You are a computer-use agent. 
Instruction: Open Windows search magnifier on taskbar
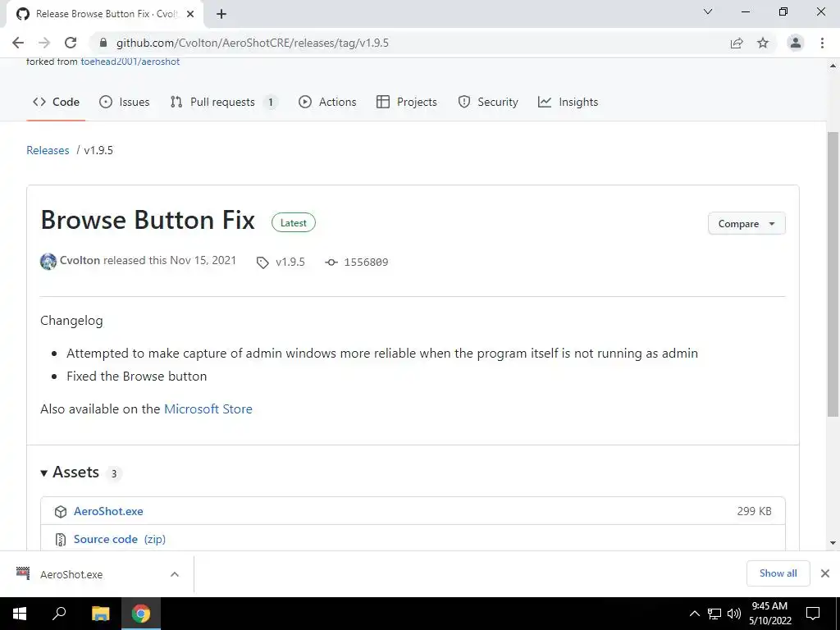click(59, 614)
